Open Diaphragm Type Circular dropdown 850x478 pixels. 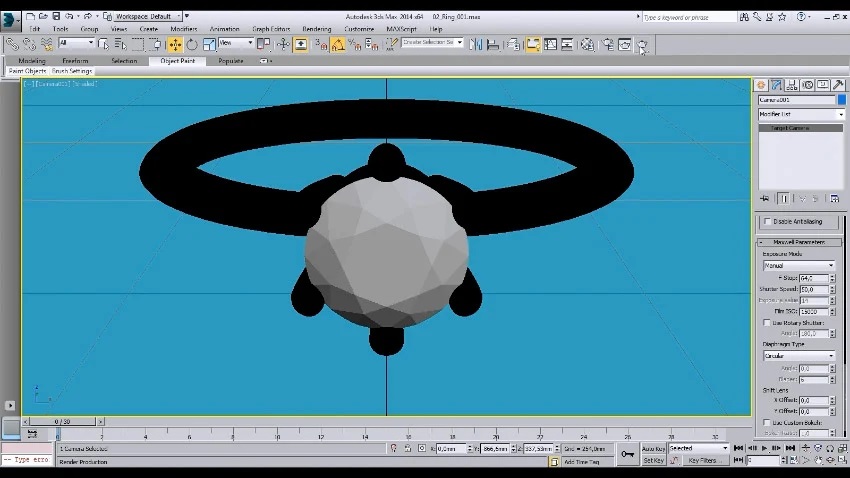[799, 356]
